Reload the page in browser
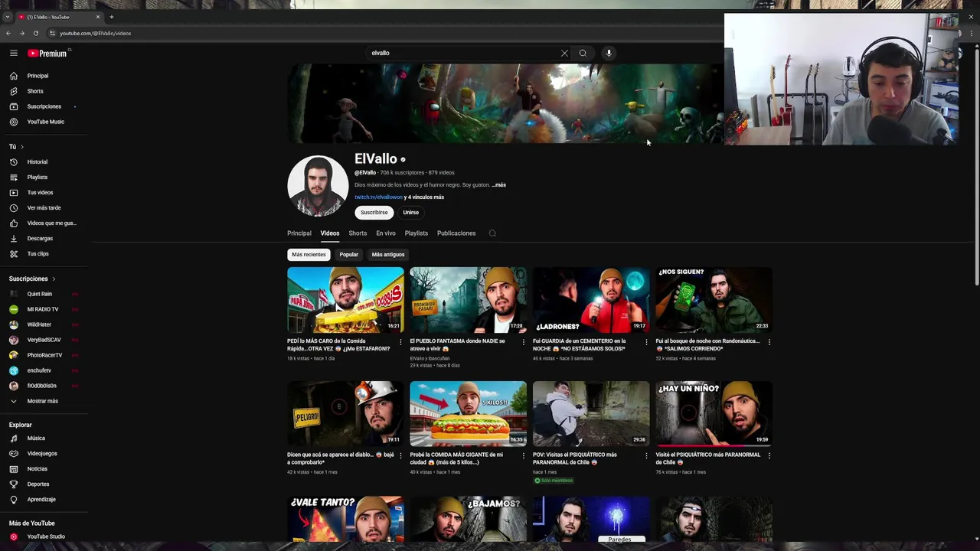 point(35,33)
